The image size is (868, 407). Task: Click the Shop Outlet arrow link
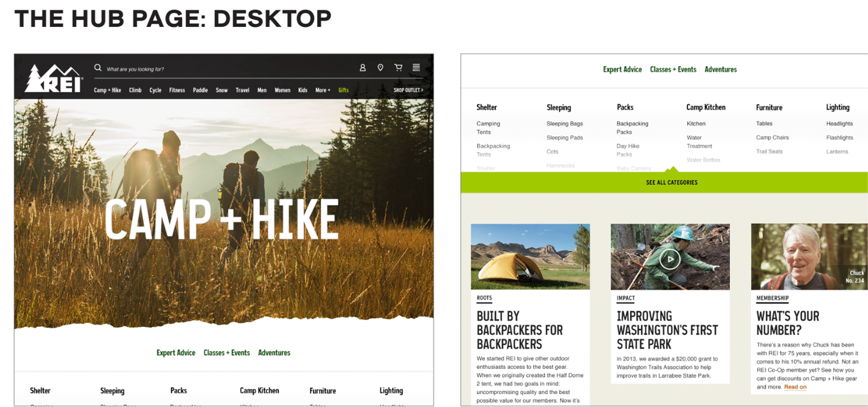pos(408,90)
